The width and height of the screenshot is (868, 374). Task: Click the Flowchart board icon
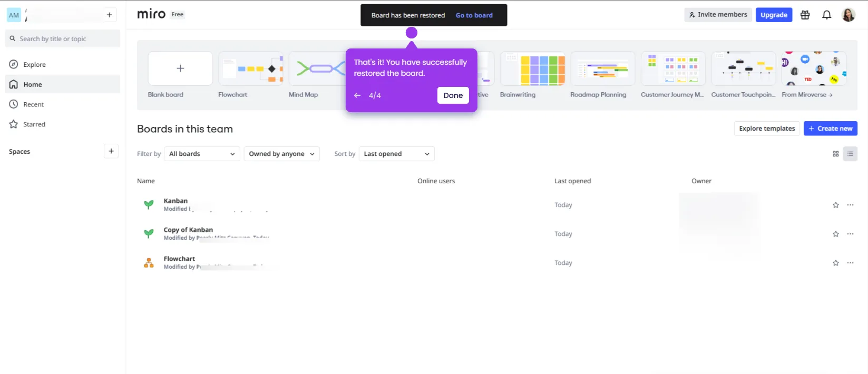click(x=149, y=262)
